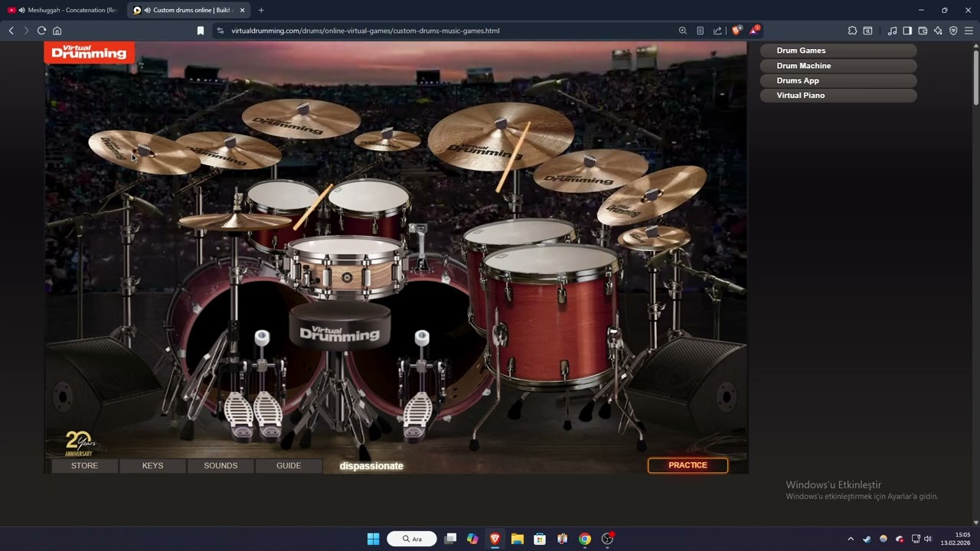The width and height of the screenshot is (980, 551).
Task: Open OBS Studio from taskbar
Action: tap(607, 539)
